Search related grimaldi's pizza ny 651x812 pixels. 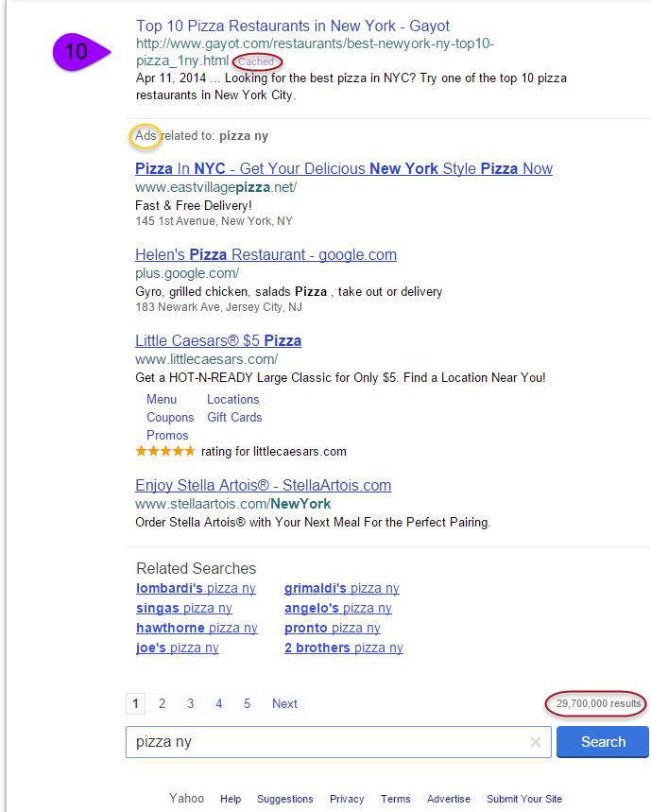click(x=341, y=588)
